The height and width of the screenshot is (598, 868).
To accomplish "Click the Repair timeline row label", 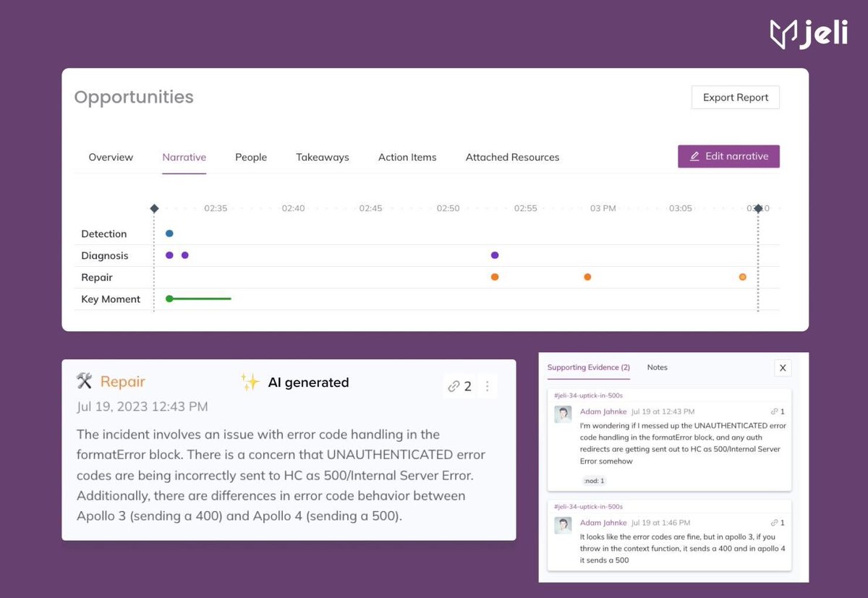I will tap(97, 277).
